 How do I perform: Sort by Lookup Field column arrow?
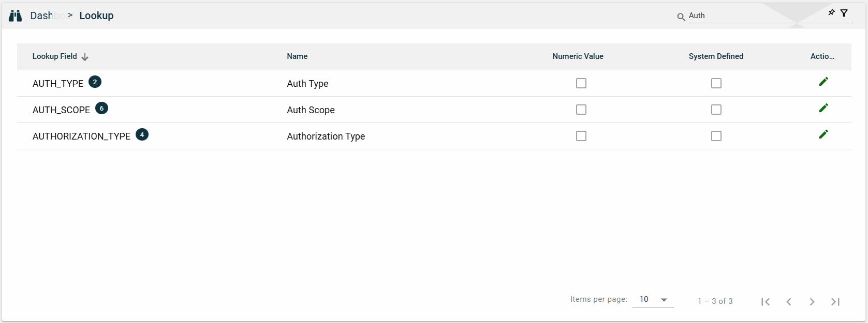point(85,57)
